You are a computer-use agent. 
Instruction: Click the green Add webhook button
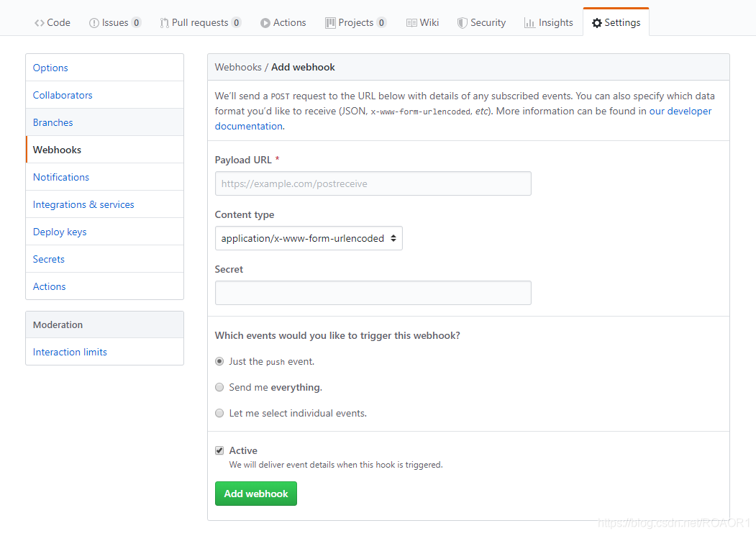(x=256, y=494)
